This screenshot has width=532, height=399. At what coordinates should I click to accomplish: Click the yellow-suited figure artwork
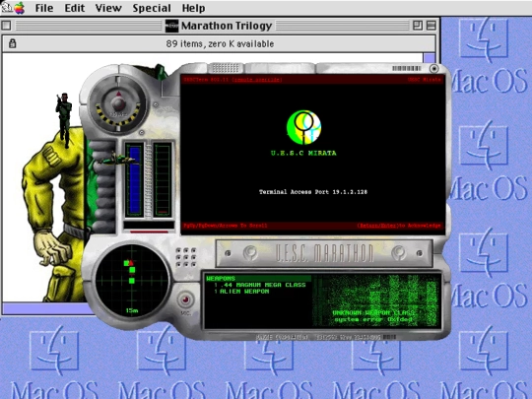tap(54, 214)
